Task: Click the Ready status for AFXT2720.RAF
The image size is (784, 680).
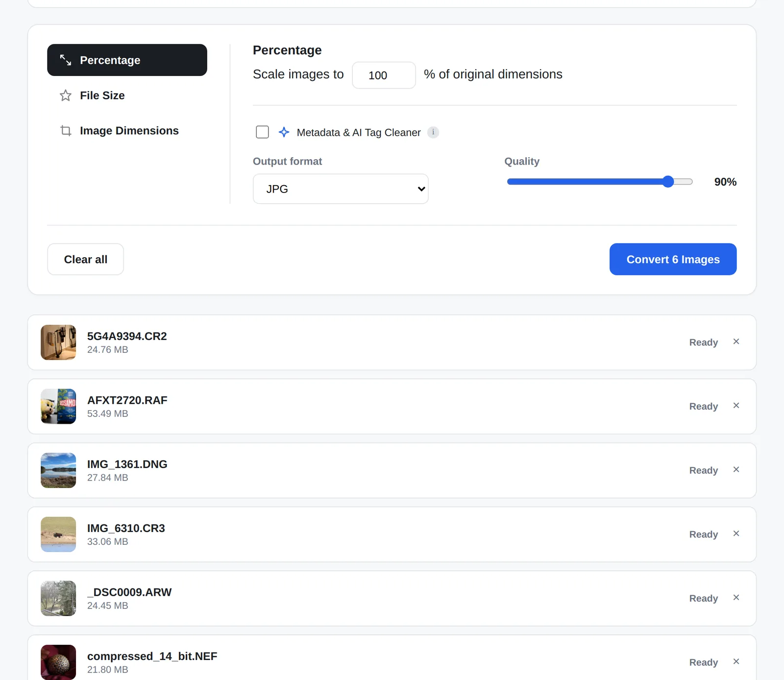Action: [704, 406]
